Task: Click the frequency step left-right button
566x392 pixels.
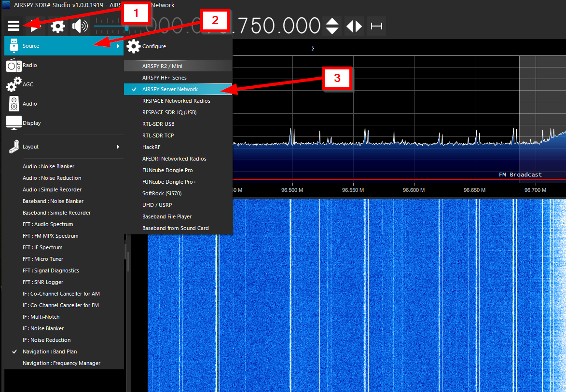Action: [x=354, y=26]
